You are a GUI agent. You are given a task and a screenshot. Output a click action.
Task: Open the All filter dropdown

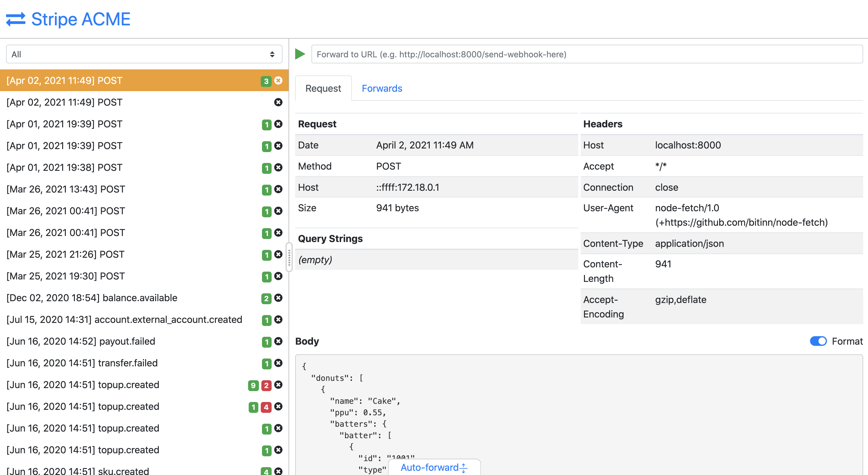(x=144, y=54)
